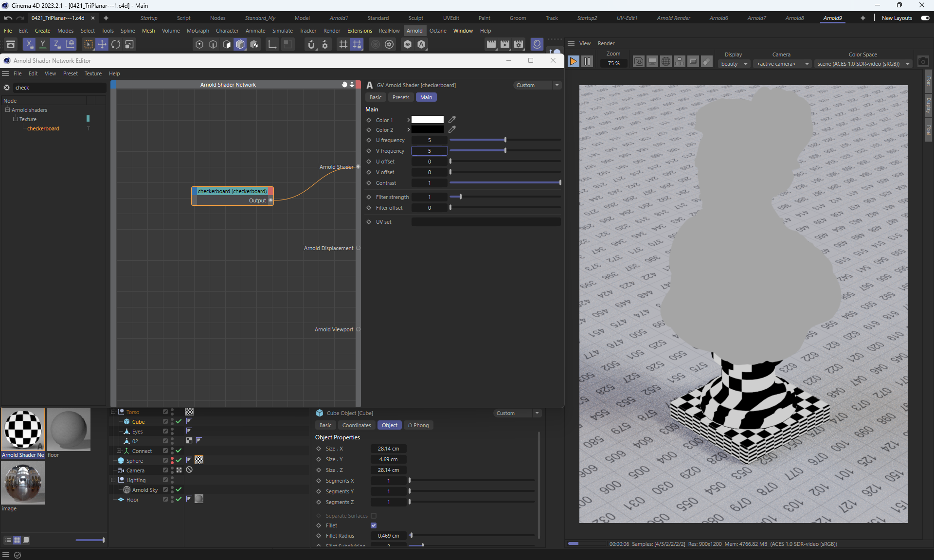Image resolution: width=934 pixels, height=560 pixels.
Task: Click the snap magnet icon
Action: pyautogui.click(x=311, y=44)
